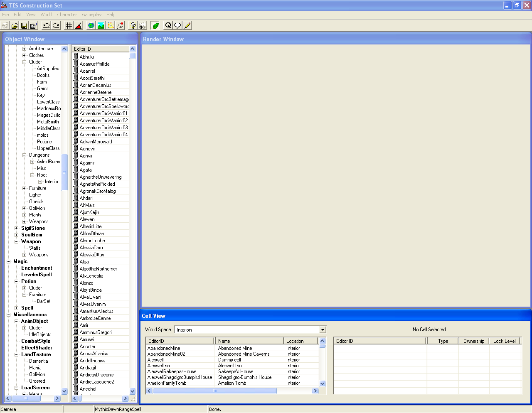Open the View menu
The width and height of the screenshot is (532, 413).
(x=31, y=15)
